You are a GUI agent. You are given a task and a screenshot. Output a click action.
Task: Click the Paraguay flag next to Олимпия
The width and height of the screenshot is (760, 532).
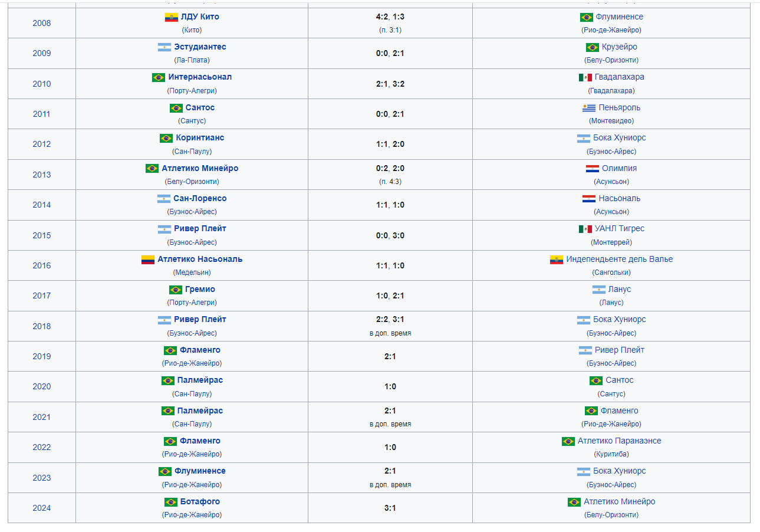tap(592, 169)
